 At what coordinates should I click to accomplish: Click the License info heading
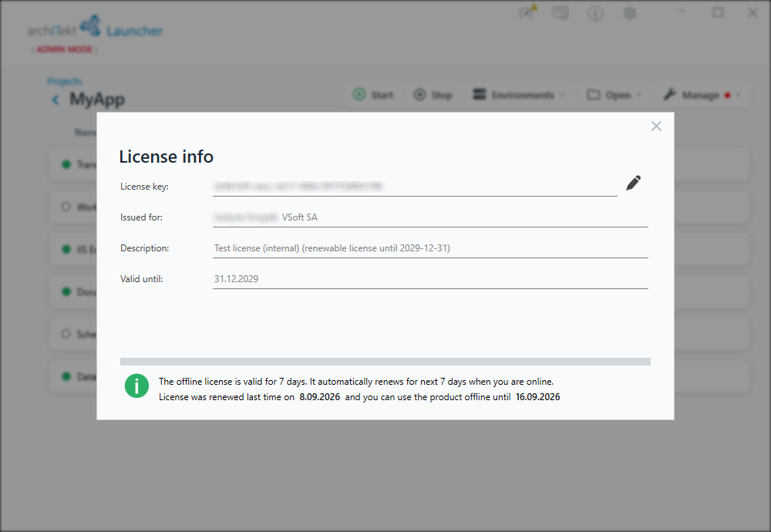tap(167, 157)
